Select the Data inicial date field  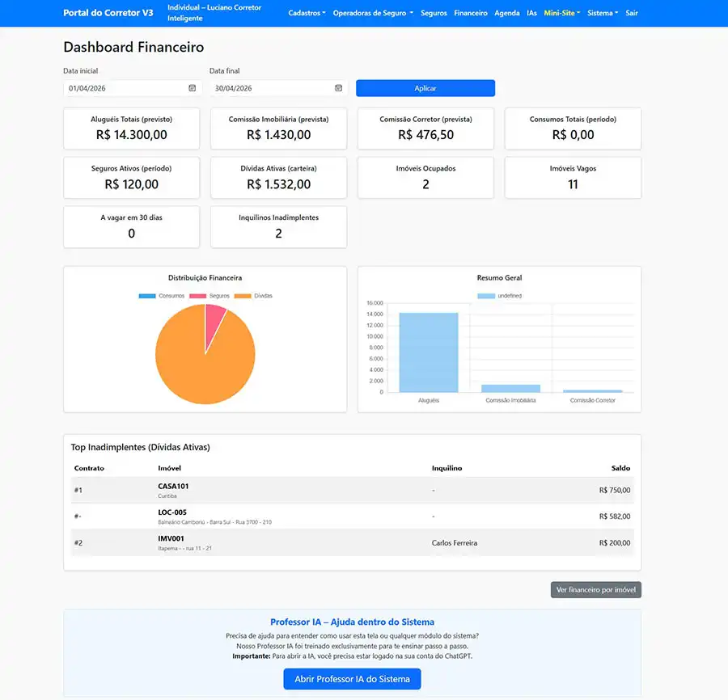[121, 87]
